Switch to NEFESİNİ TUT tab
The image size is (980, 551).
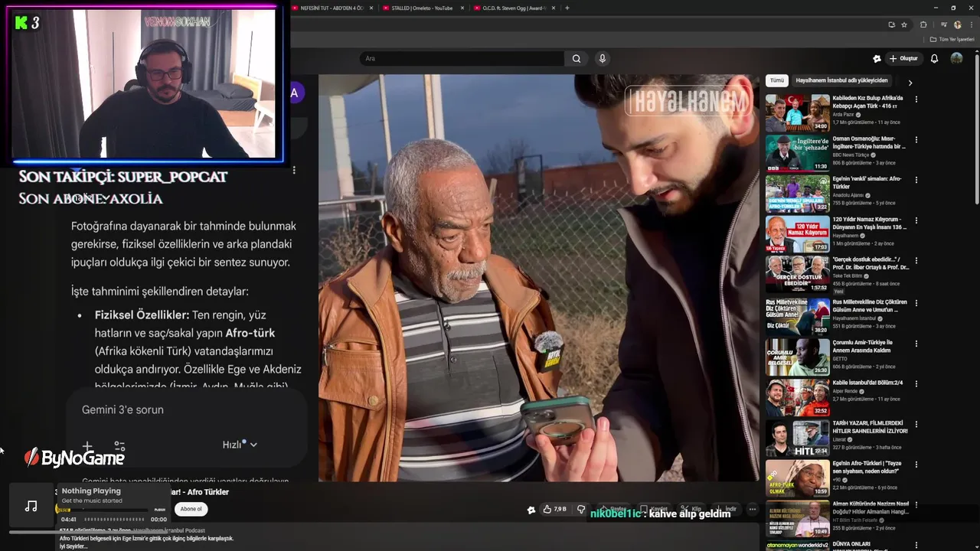click(332, 8)
